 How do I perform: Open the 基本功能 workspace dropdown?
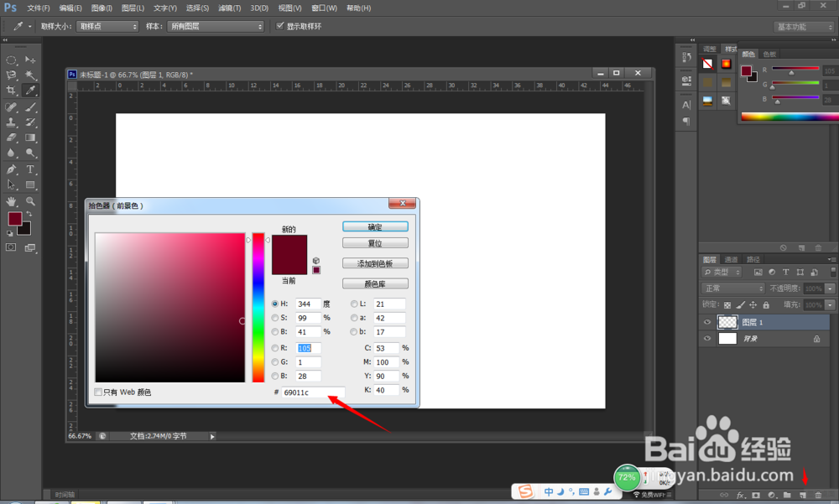pyautogui.click(x=805, y=27)
